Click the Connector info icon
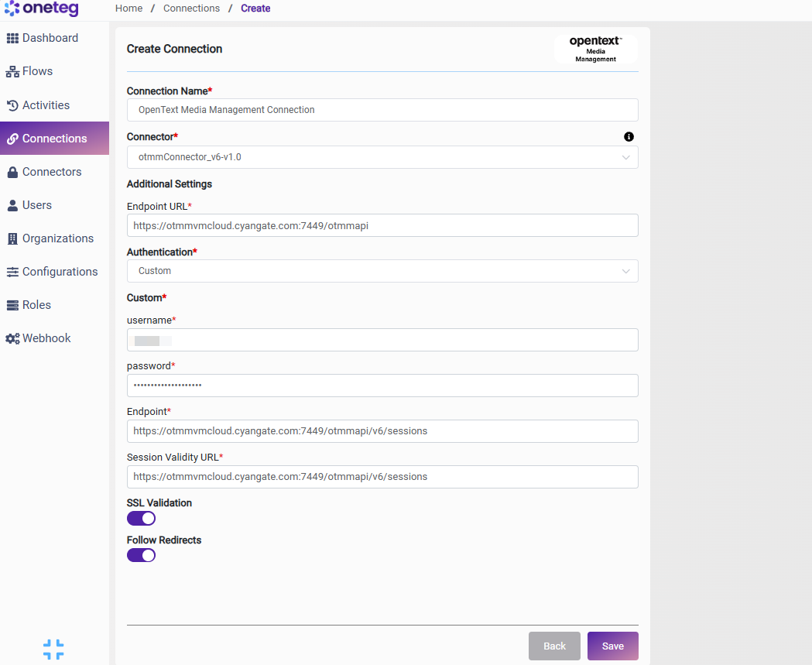The image size is (812, 665). point(629,137)
